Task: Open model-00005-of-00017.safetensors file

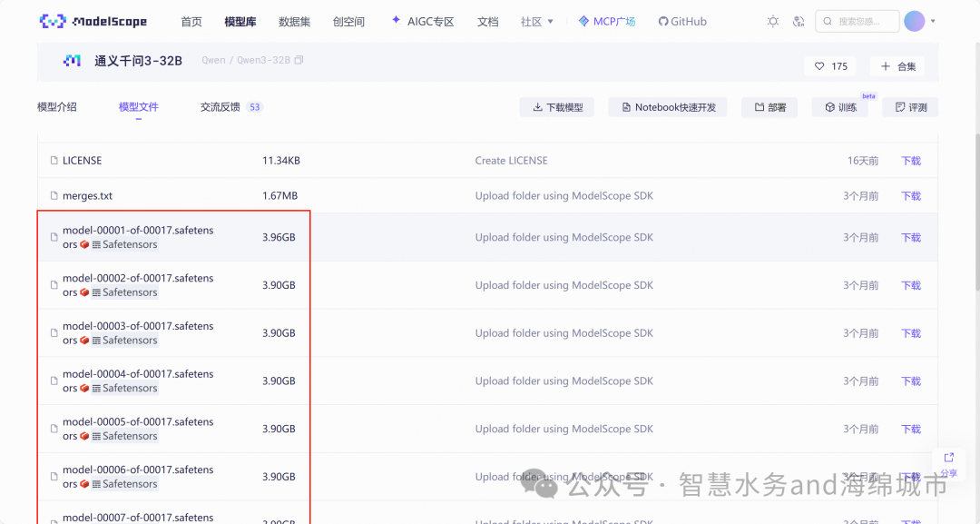Action: 138,422
